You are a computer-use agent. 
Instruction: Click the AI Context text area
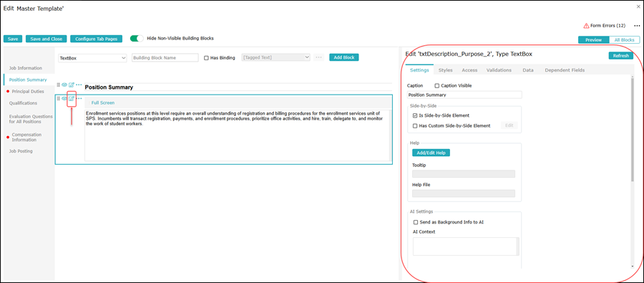464,246
